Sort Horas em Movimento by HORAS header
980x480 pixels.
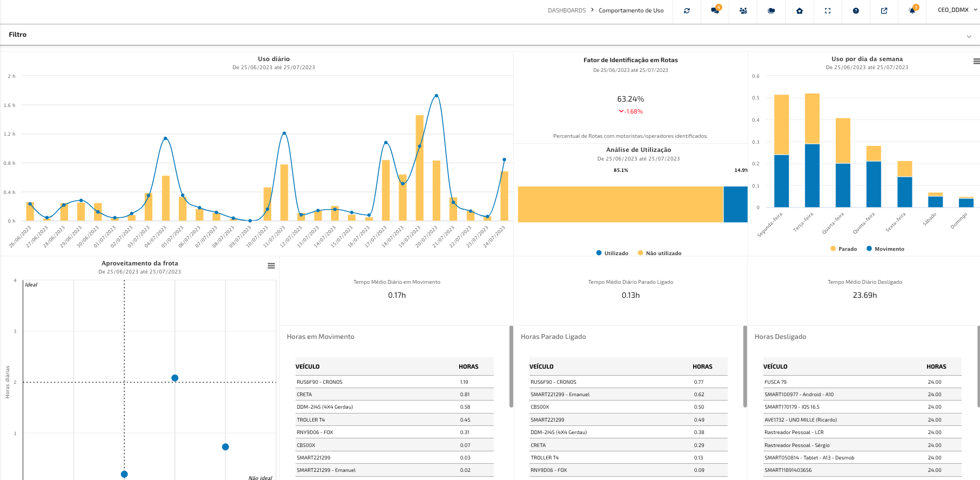point(468,366)
